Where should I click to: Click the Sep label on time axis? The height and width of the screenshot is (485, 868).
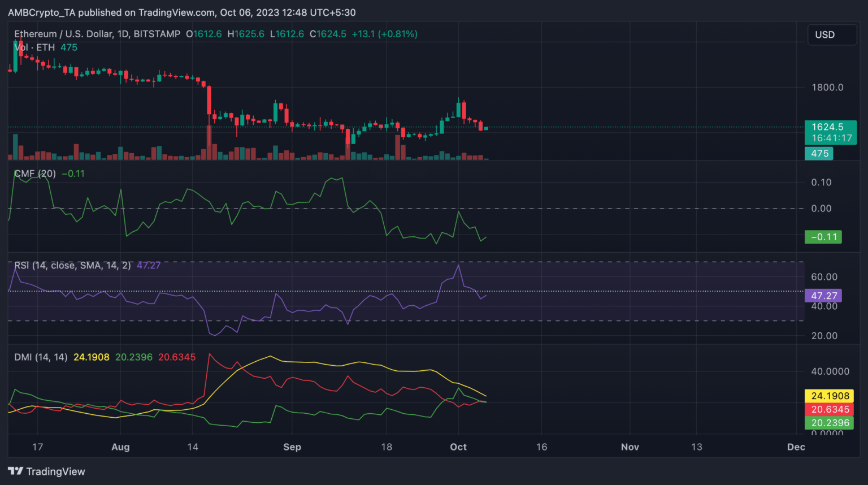click(292, 447)
